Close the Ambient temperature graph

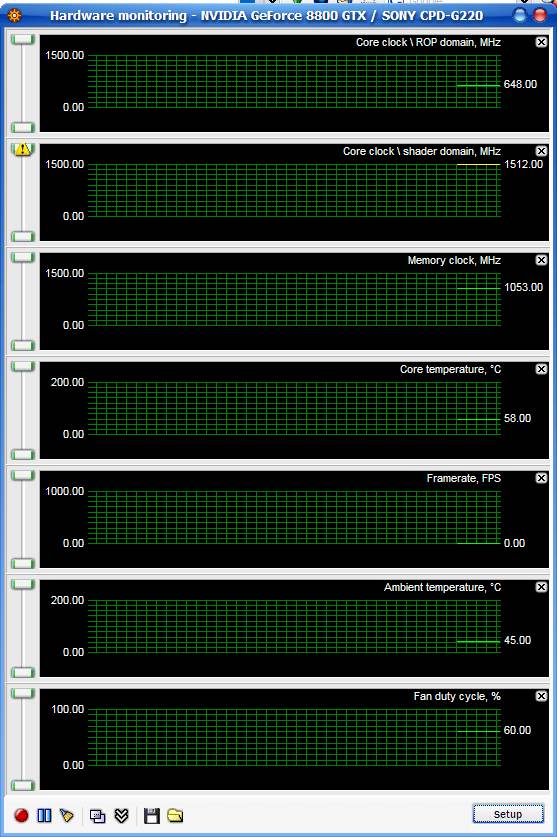[541, 587]
